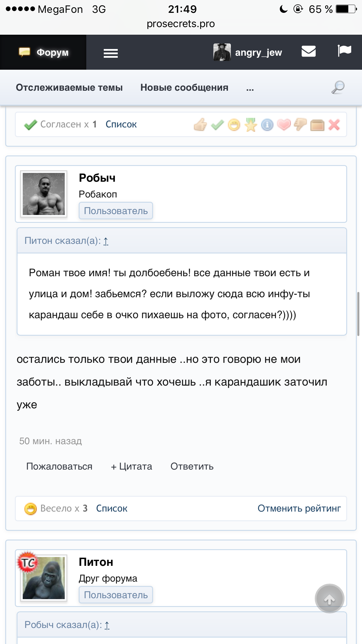The height and width of the screenshot is (644, 362).
Task: Open the forum search magnifier
Action: tap(338, 87)
